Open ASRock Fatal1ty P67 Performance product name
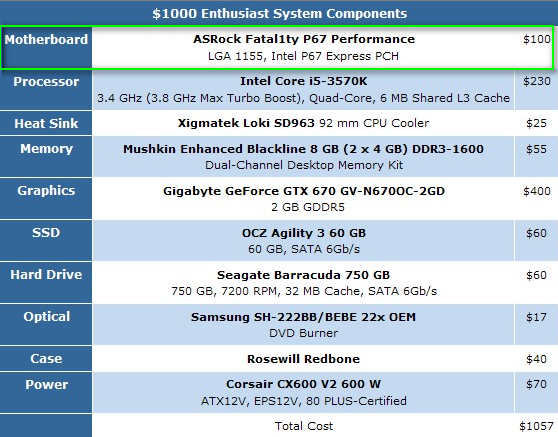The image size is (558, 437). click(304, 39)
